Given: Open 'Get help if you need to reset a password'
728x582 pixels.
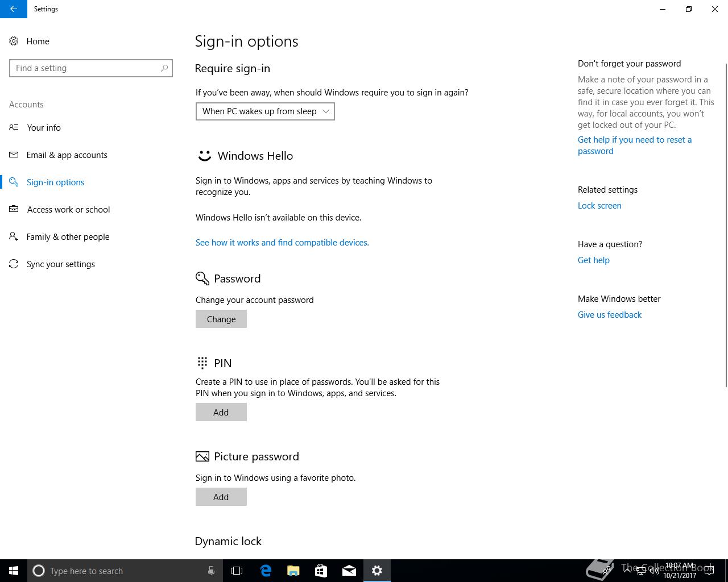Looking at the screenshot, I should (x=635, y=145).
